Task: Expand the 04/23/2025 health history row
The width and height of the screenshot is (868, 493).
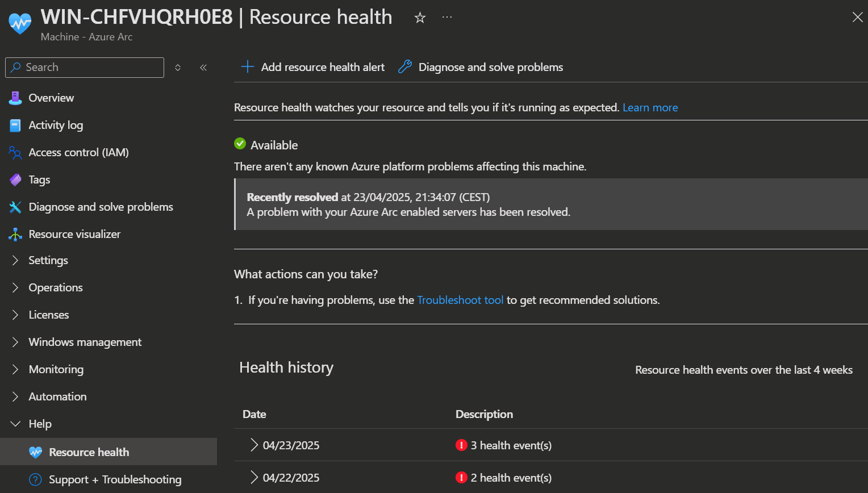Action: (254, 445)
